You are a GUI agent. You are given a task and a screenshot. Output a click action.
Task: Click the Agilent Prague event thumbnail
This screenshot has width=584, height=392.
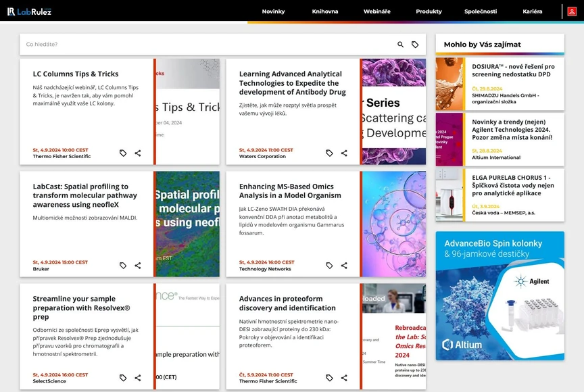[x=449, y=139]
